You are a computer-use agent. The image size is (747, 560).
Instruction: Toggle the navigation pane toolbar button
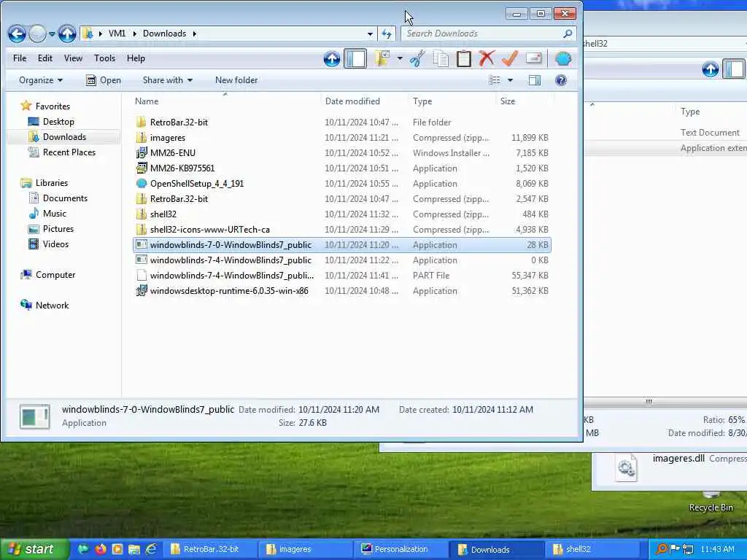click(x=355, y=58)
